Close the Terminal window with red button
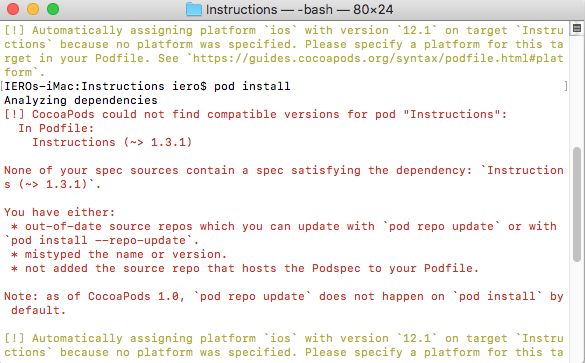The height and width of the screenshot is (363, 585). tap(13, 9)
